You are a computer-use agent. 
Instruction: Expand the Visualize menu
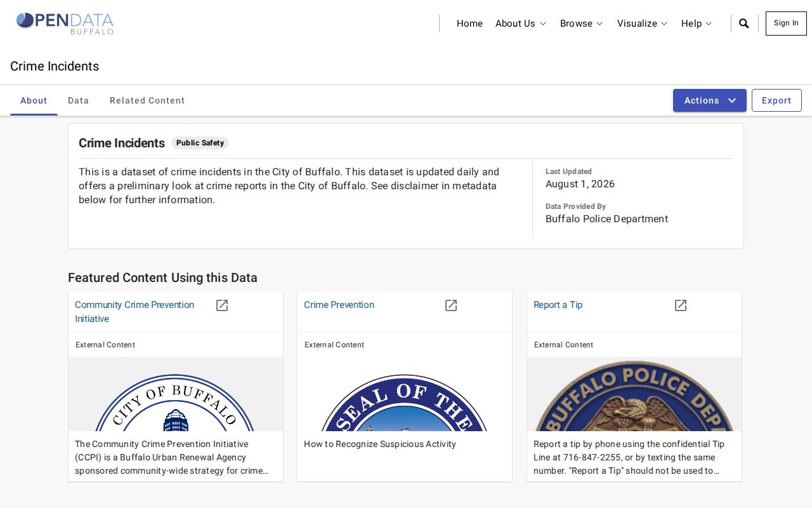point(643,23)
